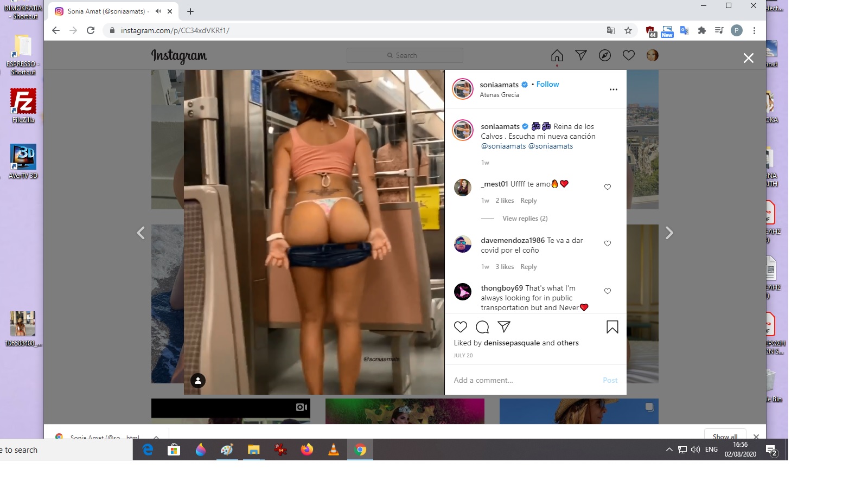
Task: Reply to davemendoza1986 comment
Action: 528,267
